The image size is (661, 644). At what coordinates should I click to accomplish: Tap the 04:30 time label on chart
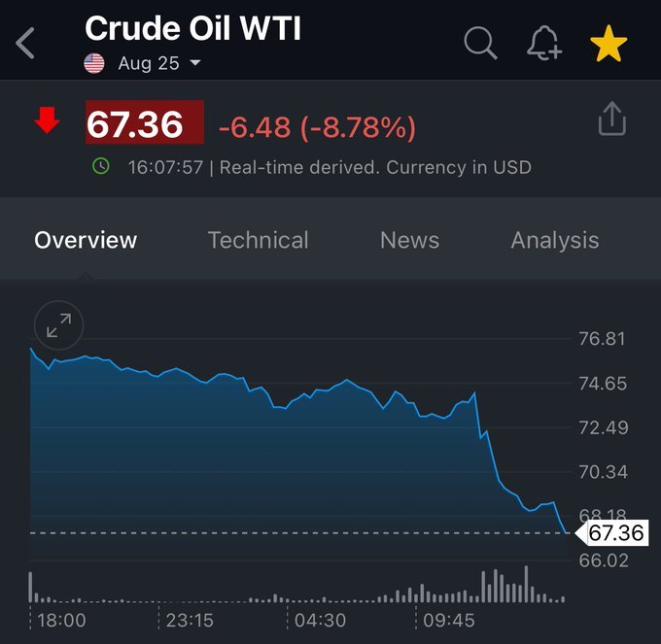click(320, 621)
